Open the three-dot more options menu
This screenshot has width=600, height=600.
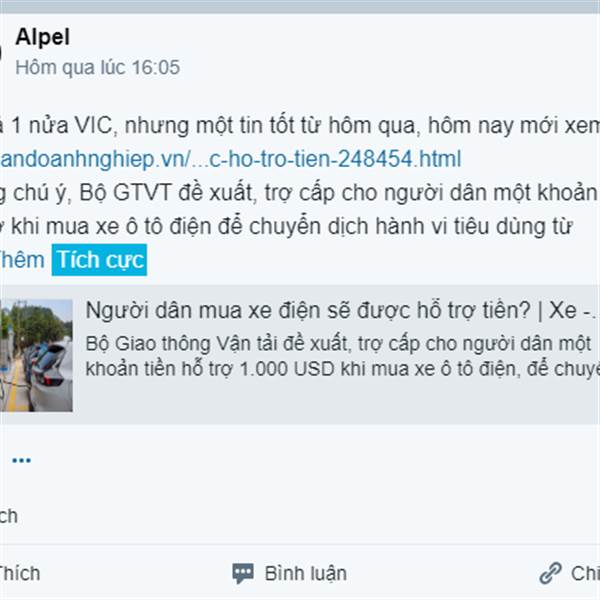click(21, 460)
